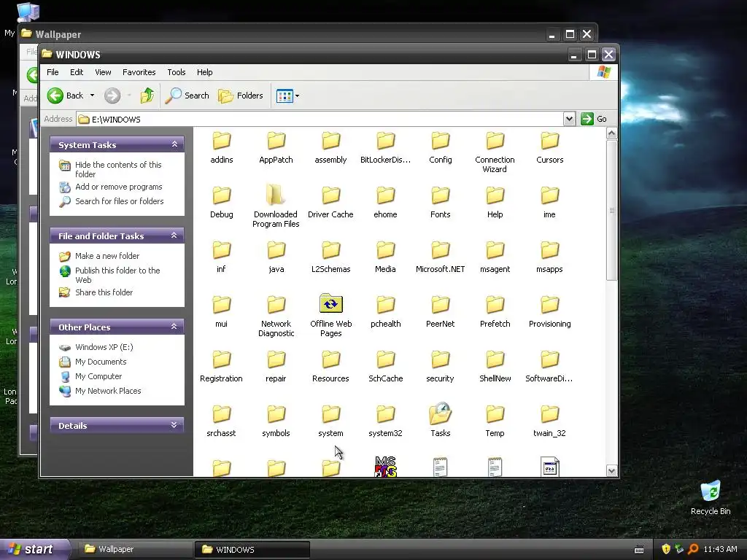The width and height of the screenshot is (747, 560).
Task: Go back using the green Back arrow
Action: point(66,96)
